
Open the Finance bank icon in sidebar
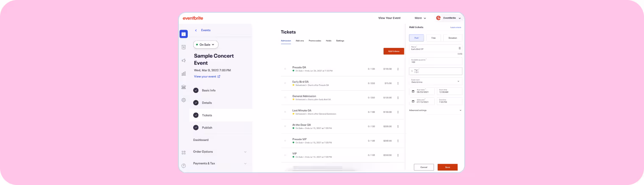(183, 87)
